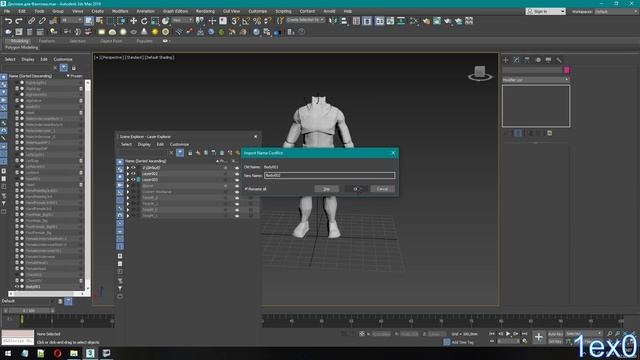Open Render Setup teapot icon
Viewport: 640px width, 360px height.
tap(426, 21)
